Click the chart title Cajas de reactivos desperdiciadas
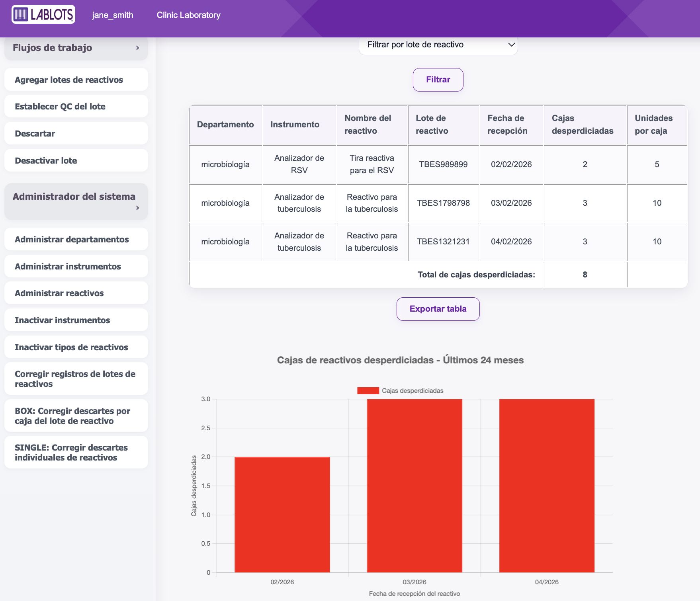Image resolution: width=700 pixels, height=601 pixels. [400, 360]
